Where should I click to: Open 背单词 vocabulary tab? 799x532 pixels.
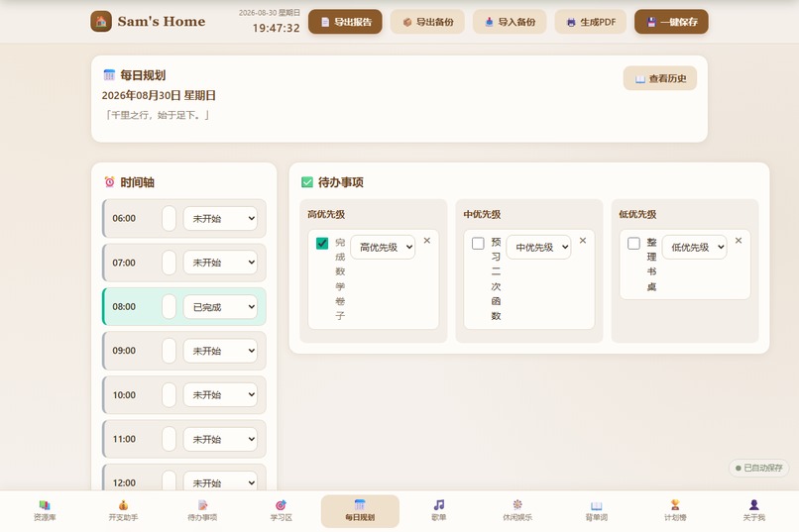point(596,510)
